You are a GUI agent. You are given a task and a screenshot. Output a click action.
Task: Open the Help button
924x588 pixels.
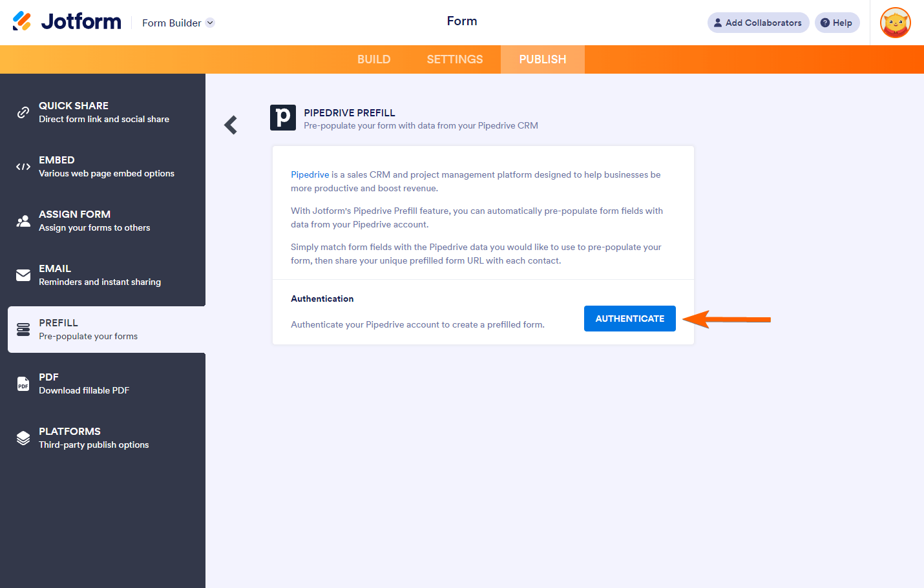click(837, 23)
